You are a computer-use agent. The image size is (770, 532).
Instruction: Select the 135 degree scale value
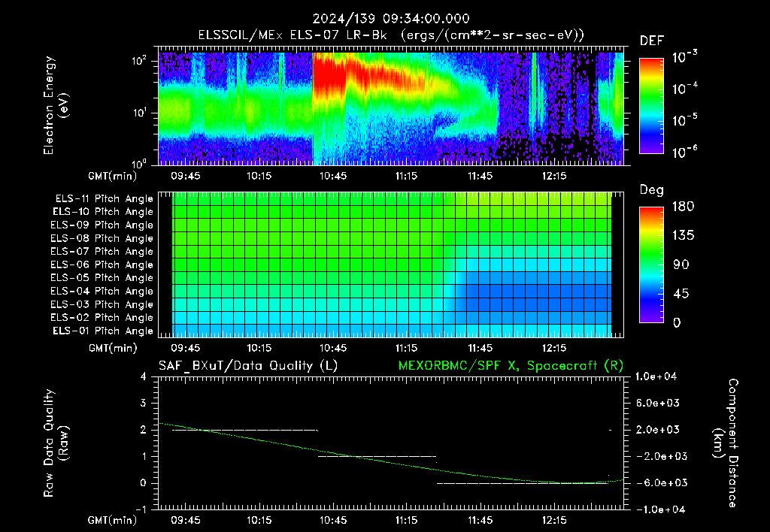tap(683, 235)
